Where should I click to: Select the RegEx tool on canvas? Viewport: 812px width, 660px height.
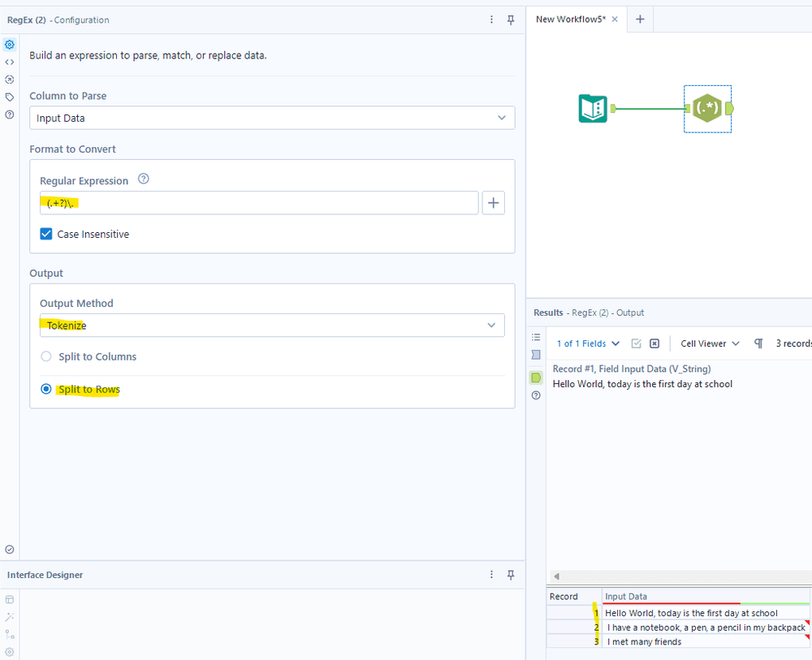[x=707, y=108]
